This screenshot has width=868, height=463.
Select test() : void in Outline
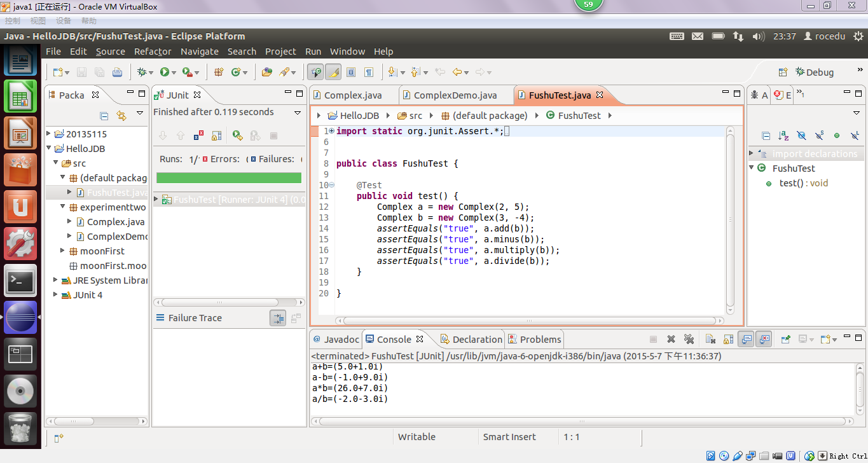(803, 183)
